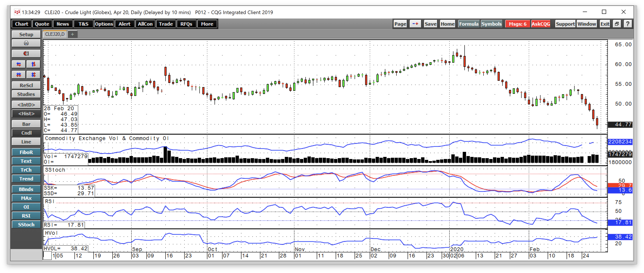This screenshot has height=273, width=644.
Task: Click the 17.81 RSI value label
Action: pos(620,222)
